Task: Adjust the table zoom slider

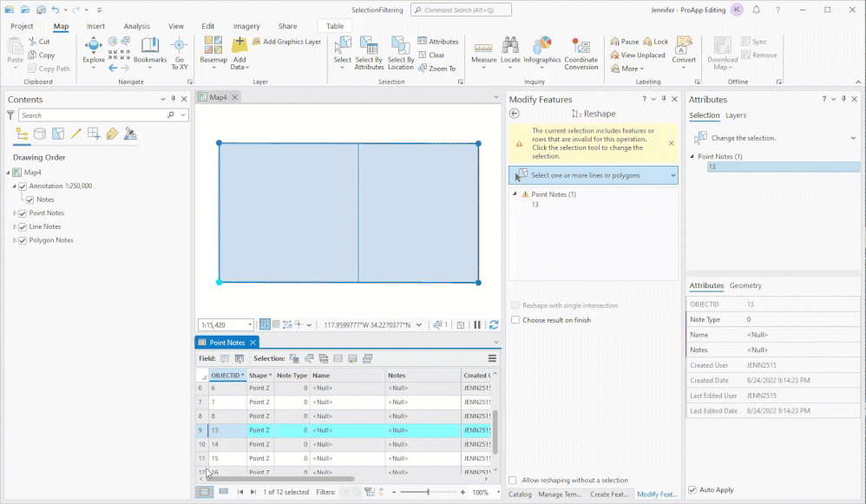Action: click(x=430, y=490)
